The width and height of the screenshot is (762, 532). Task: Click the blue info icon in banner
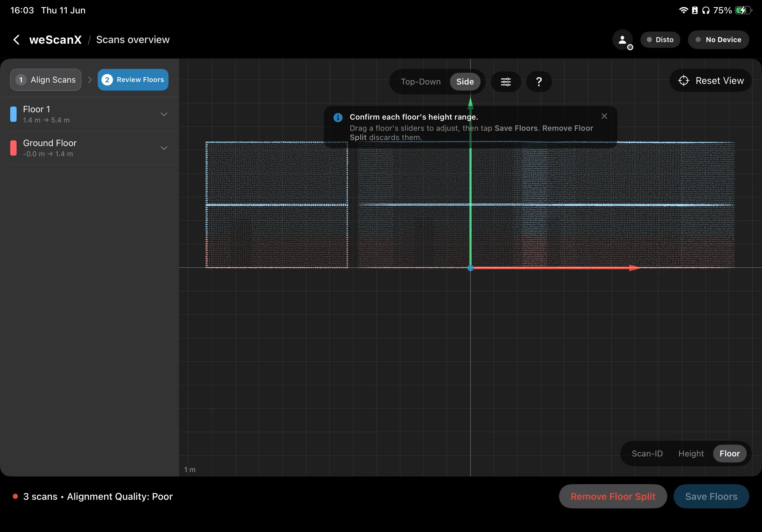click(338, 117)
